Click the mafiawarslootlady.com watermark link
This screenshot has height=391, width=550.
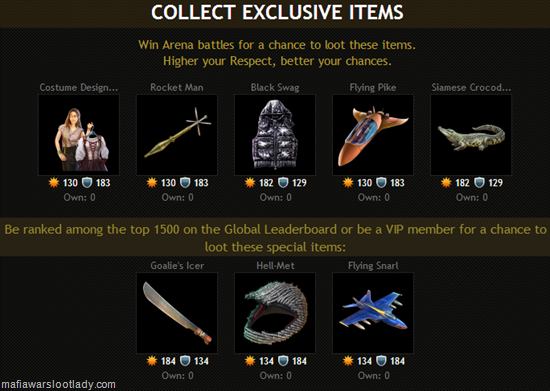[58, 385]
